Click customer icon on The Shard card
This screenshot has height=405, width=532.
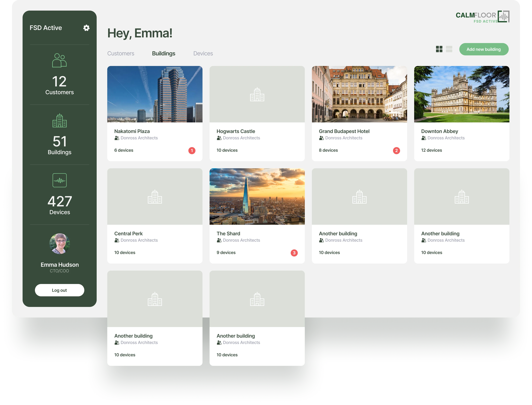219,240
